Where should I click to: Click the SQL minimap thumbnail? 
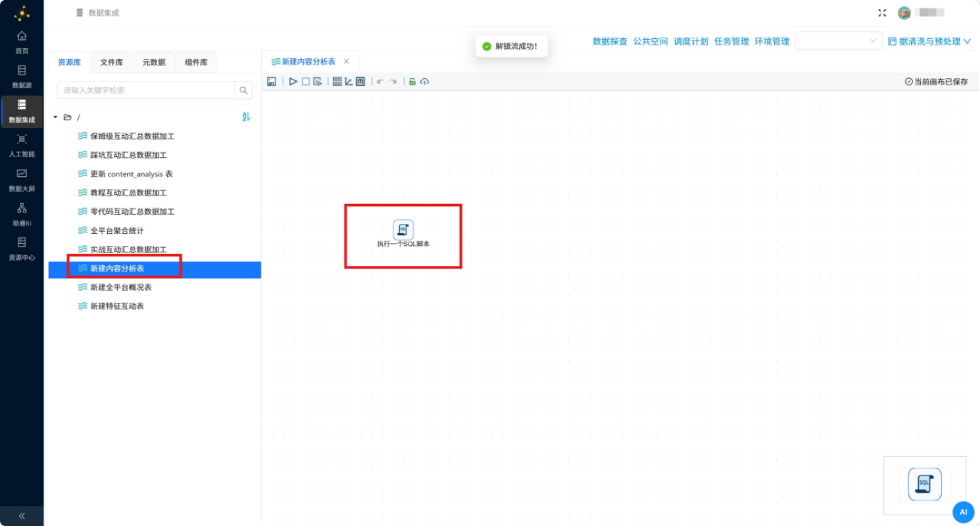click(925, 484)
